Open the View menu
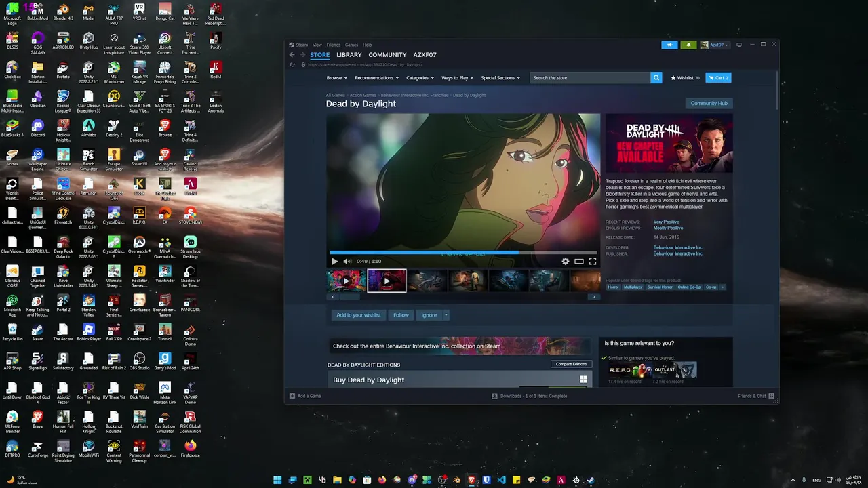Image resolution: width=868 pixels, height=488 pixels. pos(317,45)
